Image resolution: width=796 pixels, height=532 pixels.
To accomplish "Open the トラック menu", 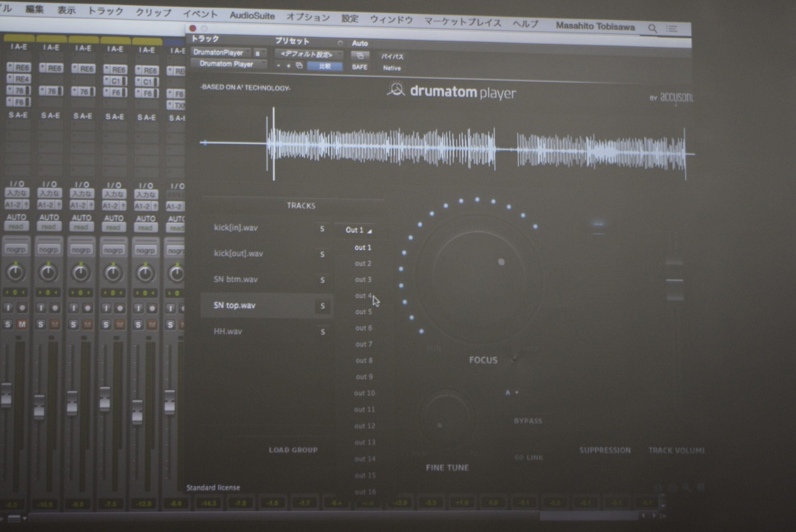I will coord(105,11).
